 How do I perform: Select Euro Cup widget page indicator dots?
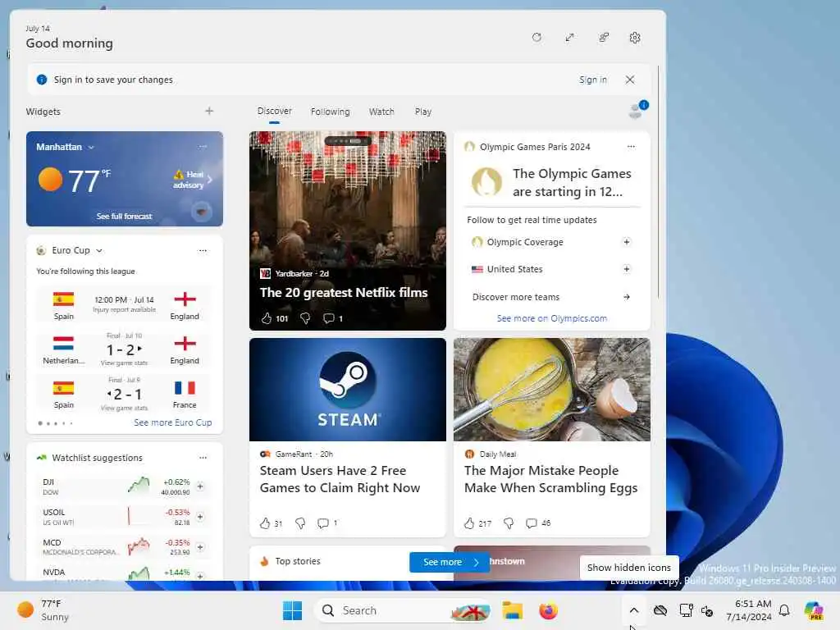tap(56, 423)
